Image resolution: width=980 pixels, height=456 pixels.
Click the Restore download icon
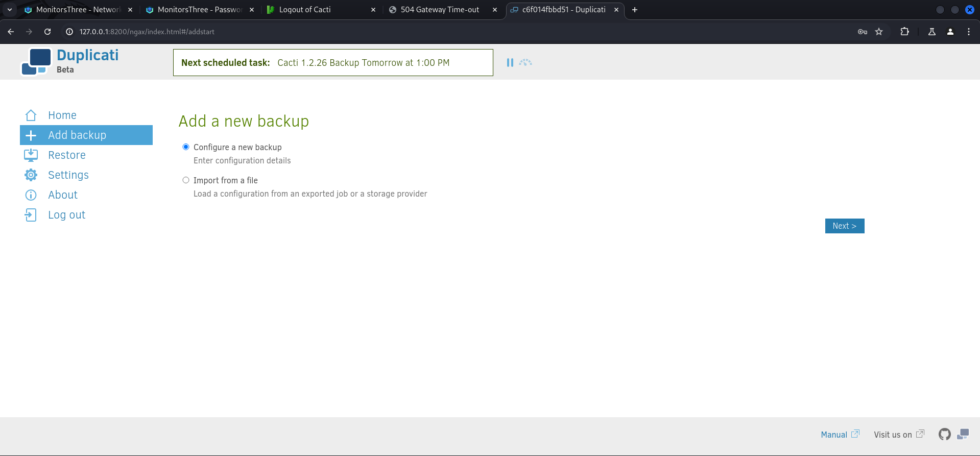click(x=31, y=155)
